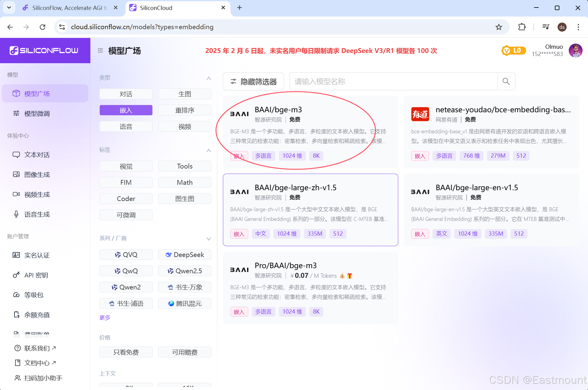Open 文本对话 in sidebar
Image resolution: width=588 pixels, height=390 pixels.
coord(45,155)
